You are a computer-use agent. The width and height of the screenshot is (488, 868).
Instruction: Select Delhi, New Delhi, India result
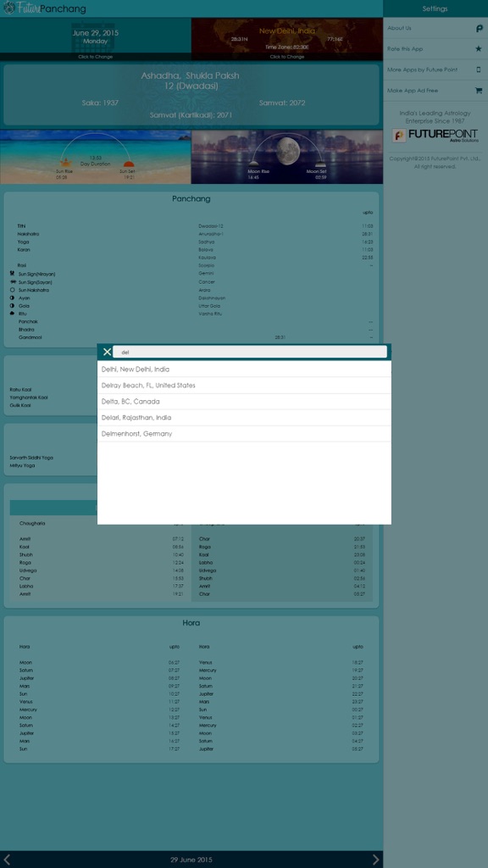pos(244,370)
